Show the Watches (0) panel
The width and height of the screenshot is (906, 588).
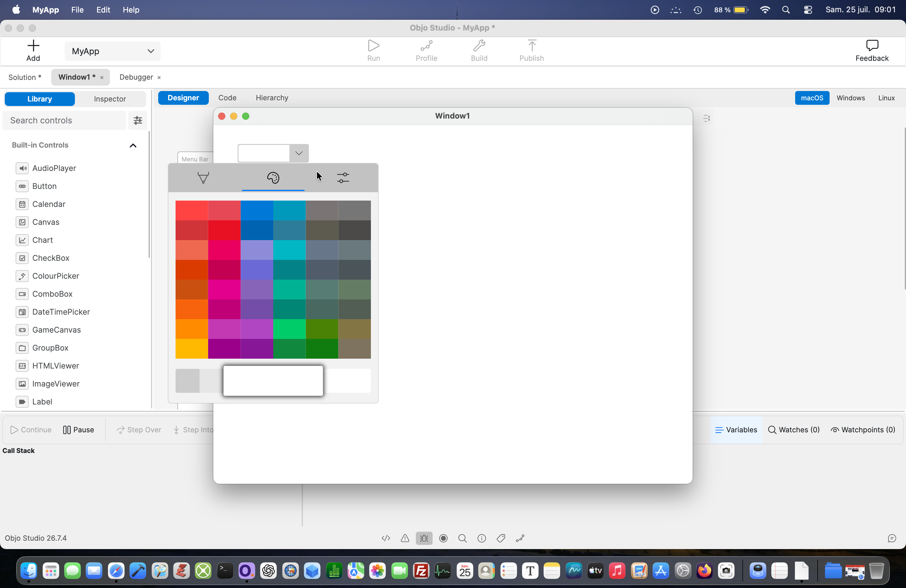pyautogui.click(x=793, y=430)
